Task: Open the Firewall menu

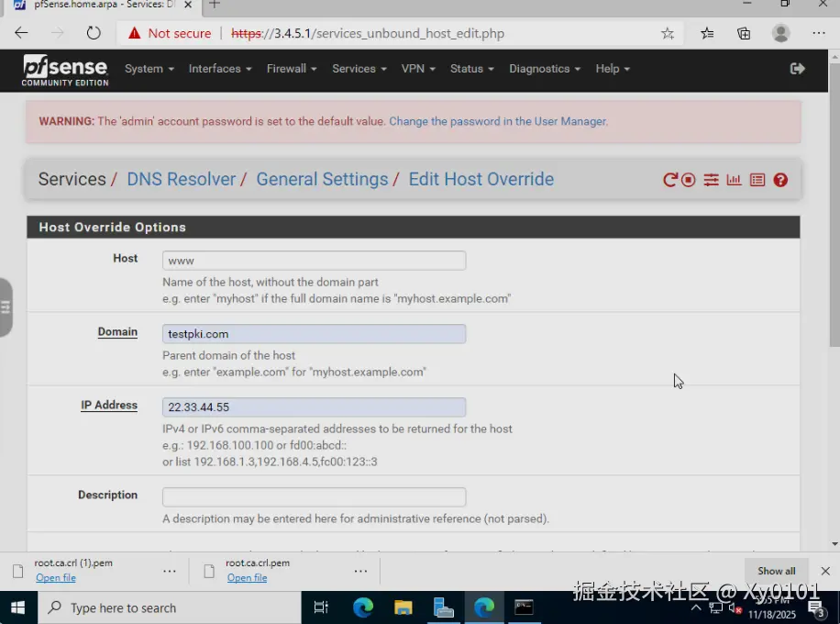Action: tap(292, 69)
